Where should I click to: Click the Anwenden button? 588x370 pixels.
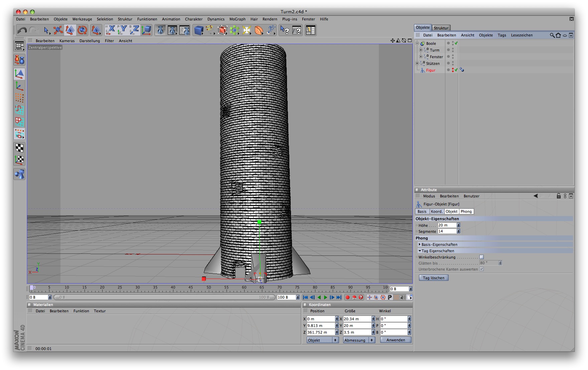click(396, 340)
